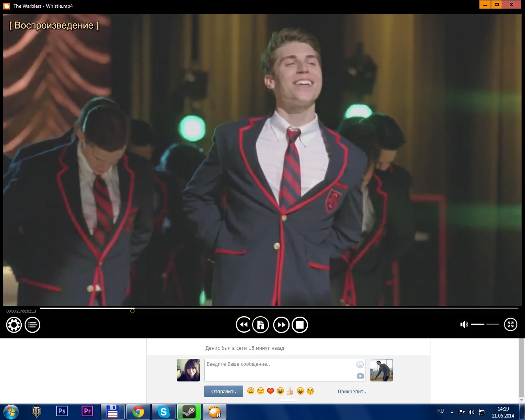Viewport: 525px width, 420px height.
Task: Click the message input field
Action: pyautogui.click(x=279, y=370)
